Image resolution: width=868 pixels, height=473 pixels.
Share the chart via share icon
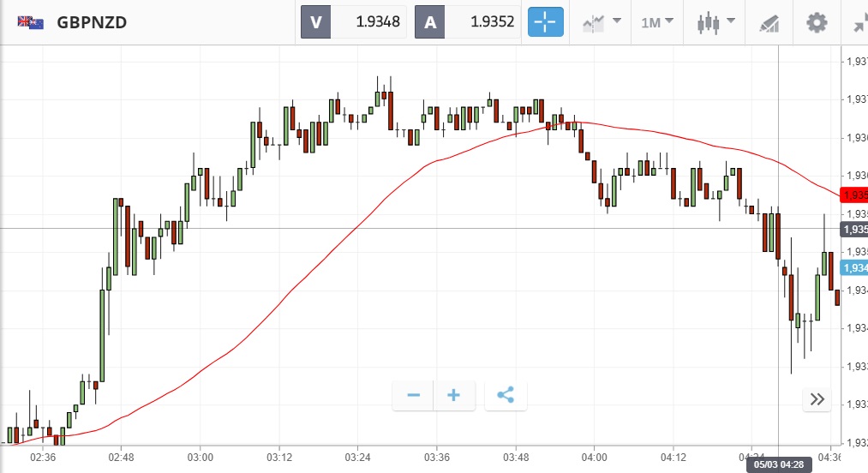506,395
